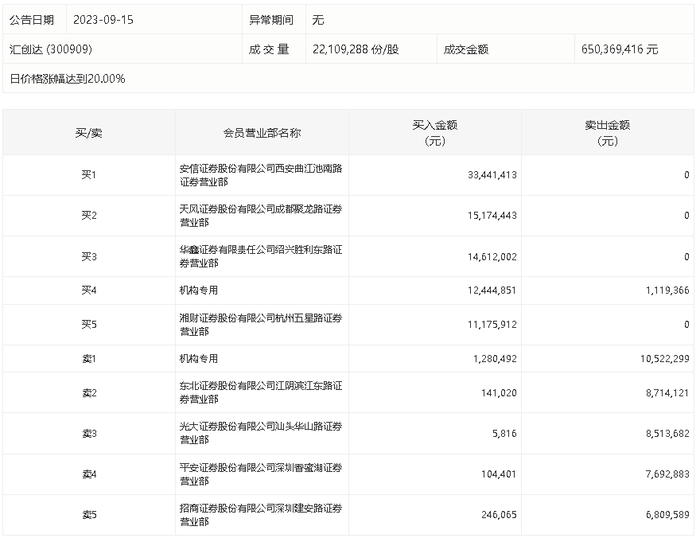Click the sell amount 0 in 买2 row
Image resolution: width=700 pixels, height=542 pixels.
(x=687, y=215)
